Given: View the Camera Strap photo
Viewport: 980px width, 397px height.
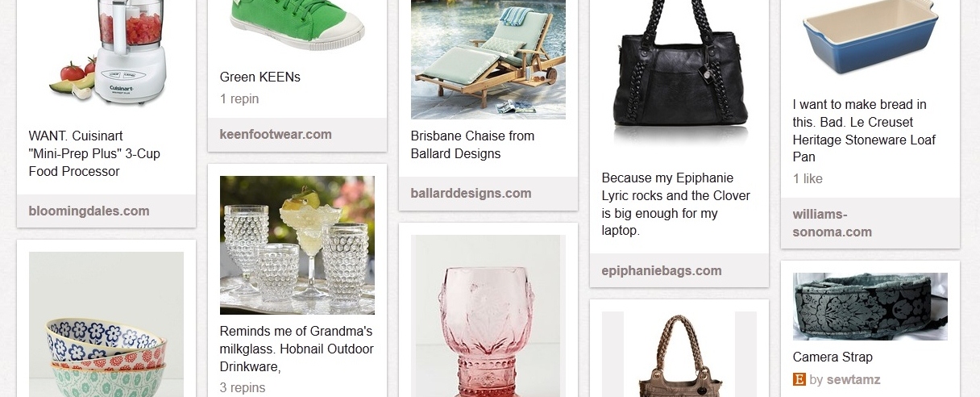Looking at the screenshot, I should [x=870, y=307].
